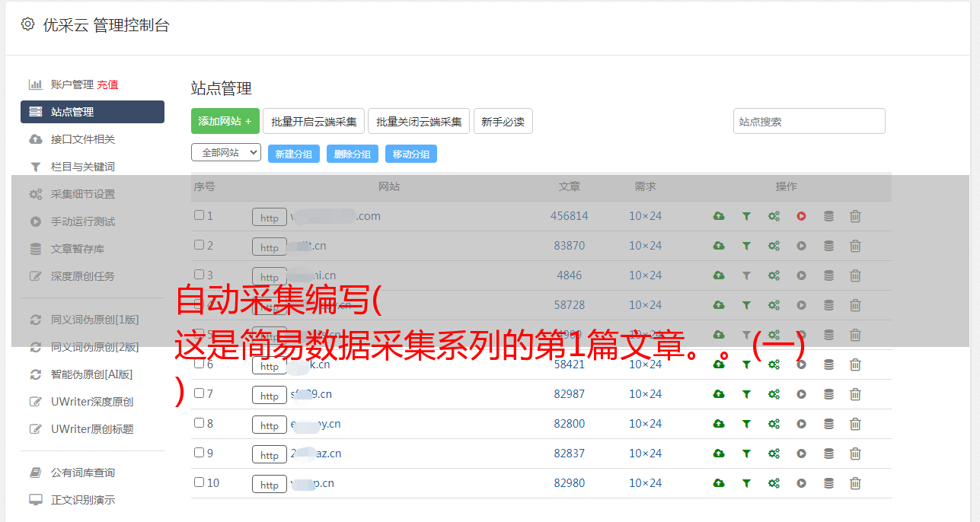Screen dimensions: 980x522
Task: Check the box for site number 3
Action: 199,275
